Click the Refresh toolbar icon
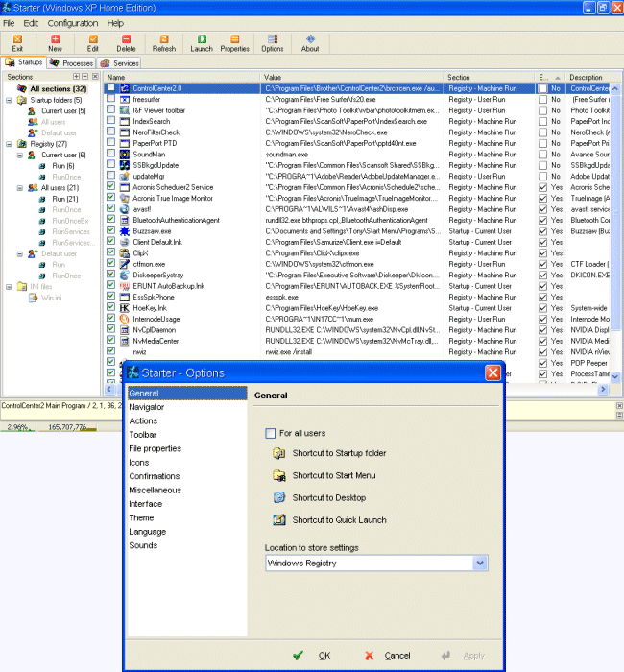The width and height of the screenshot is (624, 672). click(x=164, y=39)
